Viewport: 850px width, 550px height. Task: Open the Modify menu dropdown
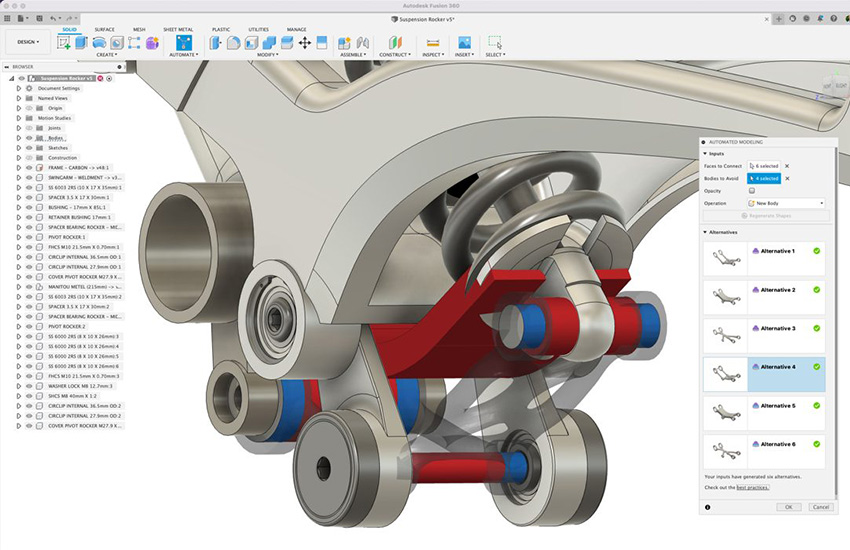coord(268,55)
